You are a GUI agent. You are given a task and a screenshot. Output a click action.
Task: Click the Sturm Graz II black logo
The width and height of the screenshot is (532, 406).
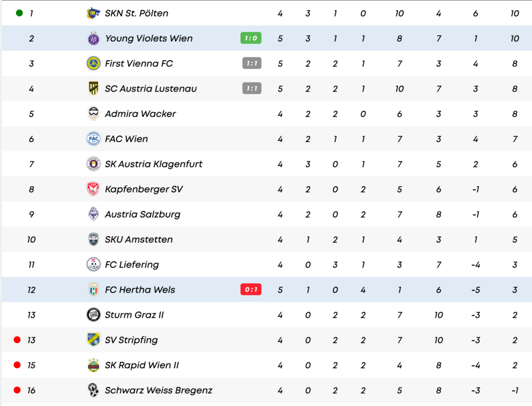tap(94, 314)
